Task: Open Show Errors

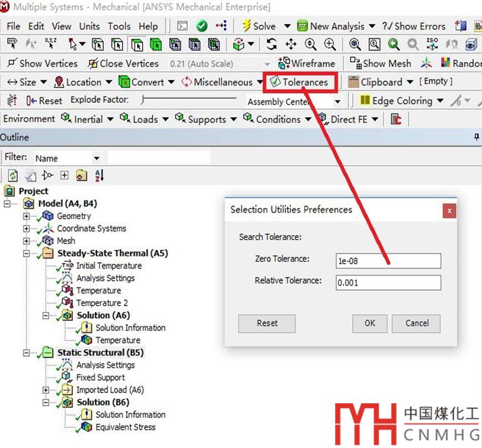Action: pyautogui.click(x=414, y=27)
